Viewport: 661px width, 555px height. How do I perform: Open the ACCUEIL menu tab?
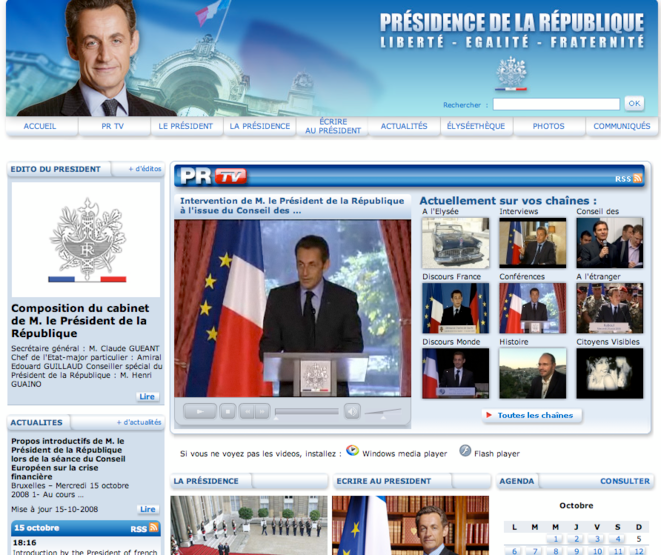[40, 126]
